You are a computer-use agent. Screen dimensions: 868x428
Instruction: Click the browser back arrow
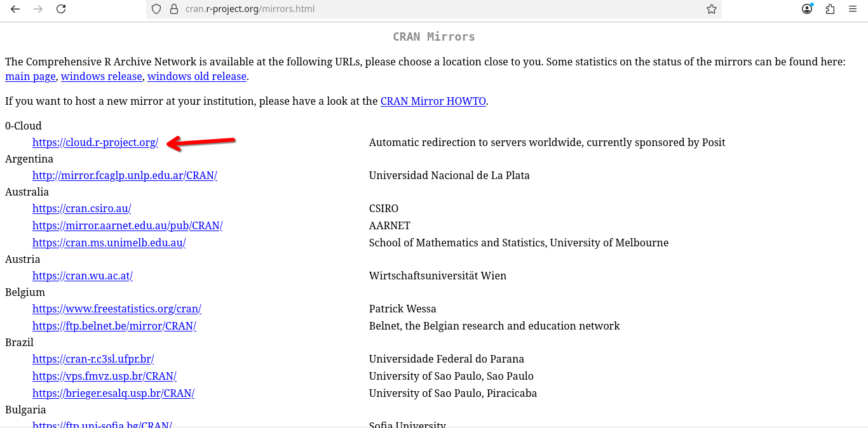(x=15, y=9)
